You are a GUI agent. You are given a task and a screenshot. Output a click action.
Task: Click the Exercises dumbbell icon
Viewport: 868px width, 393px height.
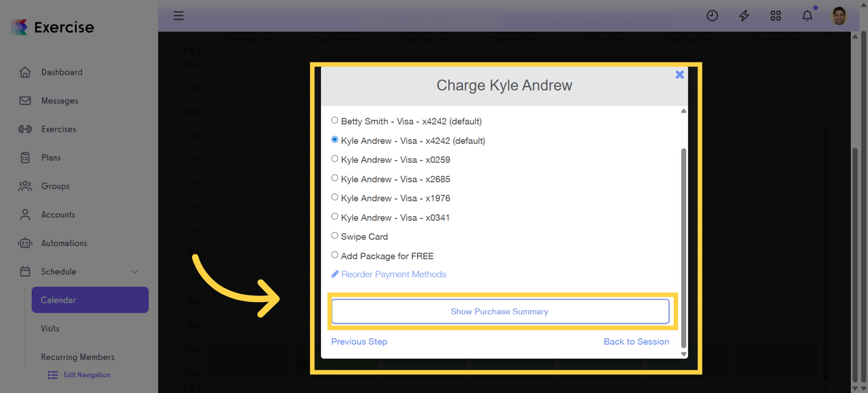click(x=25, y=129)
